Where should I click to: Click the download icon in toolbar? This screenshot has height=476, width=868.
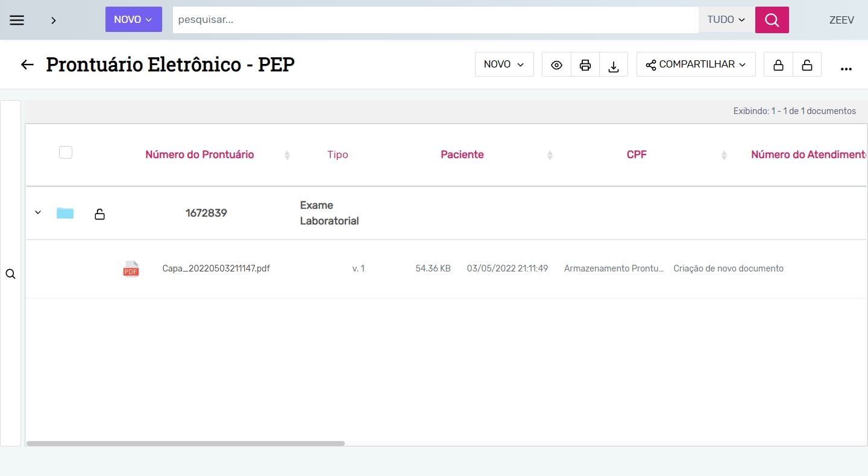tap(614, 65)
